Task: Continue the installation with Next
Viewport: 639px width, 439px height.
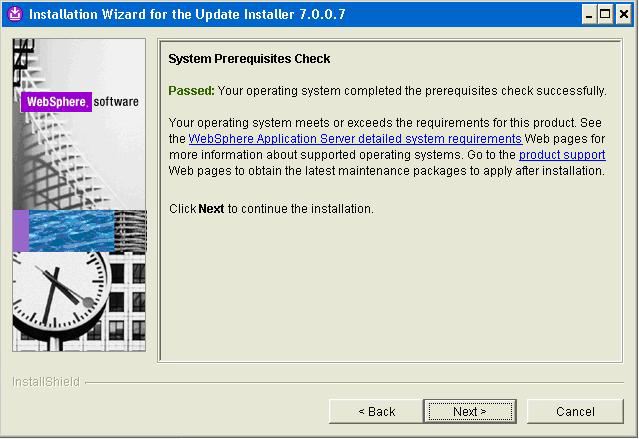Action: pyautogui.click(x=470, y=411)
